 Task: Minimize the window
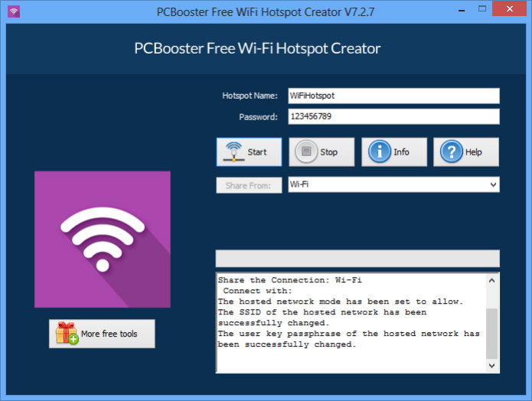pos(462,9)
